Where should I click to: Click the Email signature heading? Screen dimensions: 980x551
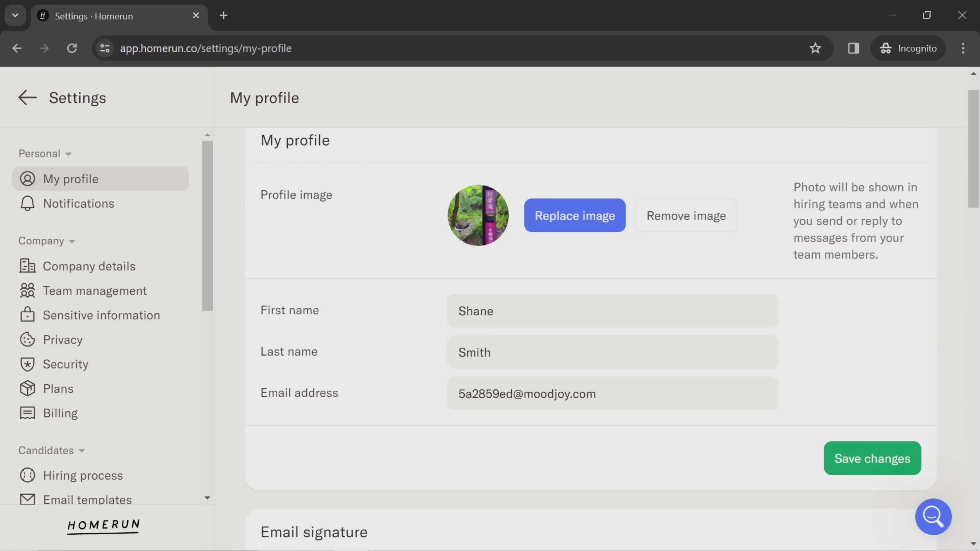pos(314,532)
